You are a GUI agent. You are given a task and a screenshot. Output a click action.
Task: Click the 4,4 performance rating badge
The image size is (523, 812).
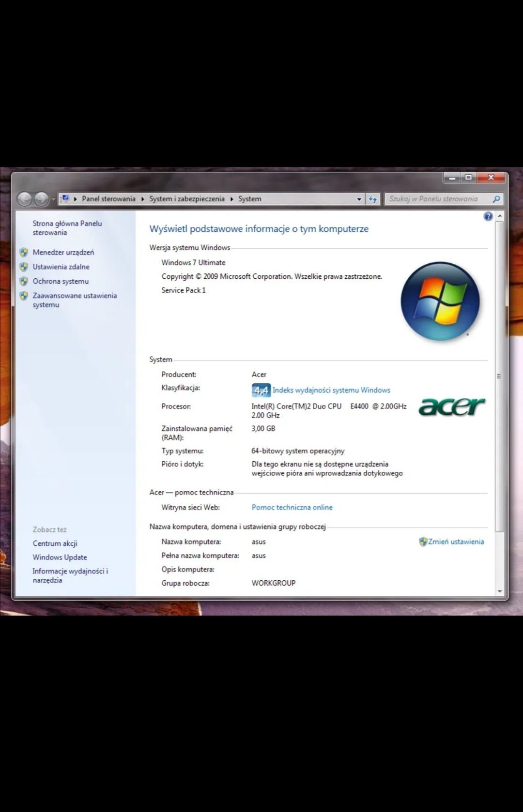[261, 390]
